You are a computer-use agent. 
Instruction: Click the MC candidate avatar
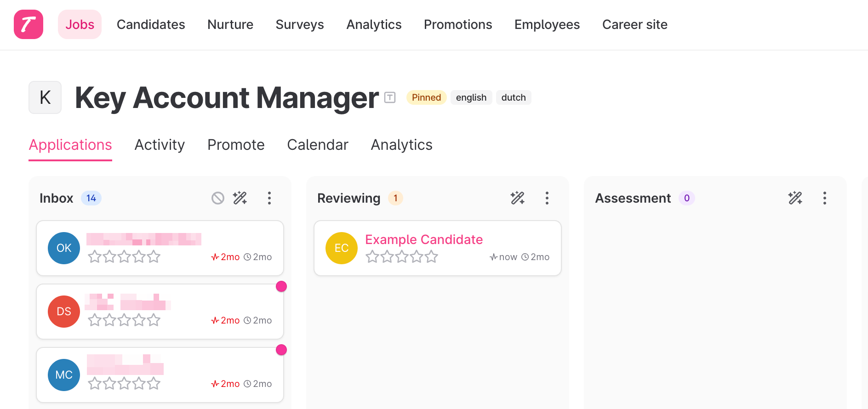(64, 375)
